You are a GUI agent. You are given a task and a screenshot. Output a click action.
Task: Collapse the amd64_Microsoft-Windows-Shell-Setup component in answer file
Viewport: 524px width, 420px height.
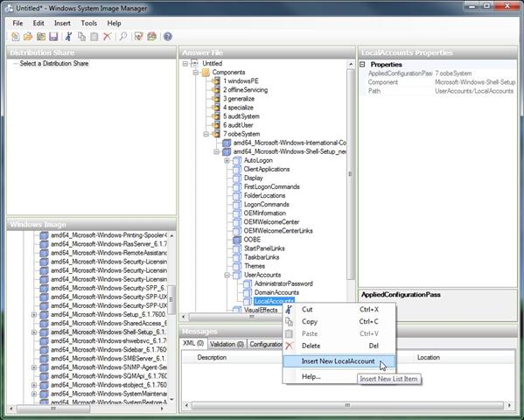coord(216,151)
